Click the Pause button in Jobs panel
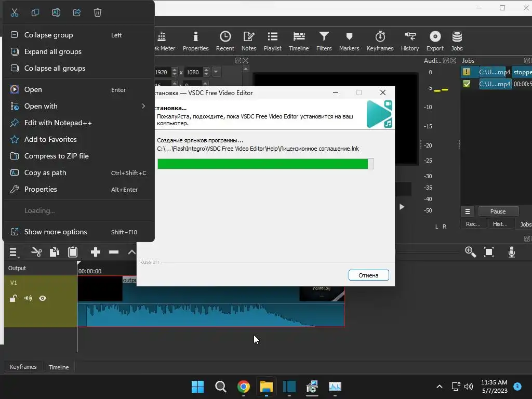This screenshot has width=532, height=399. [x=498, y=211]
